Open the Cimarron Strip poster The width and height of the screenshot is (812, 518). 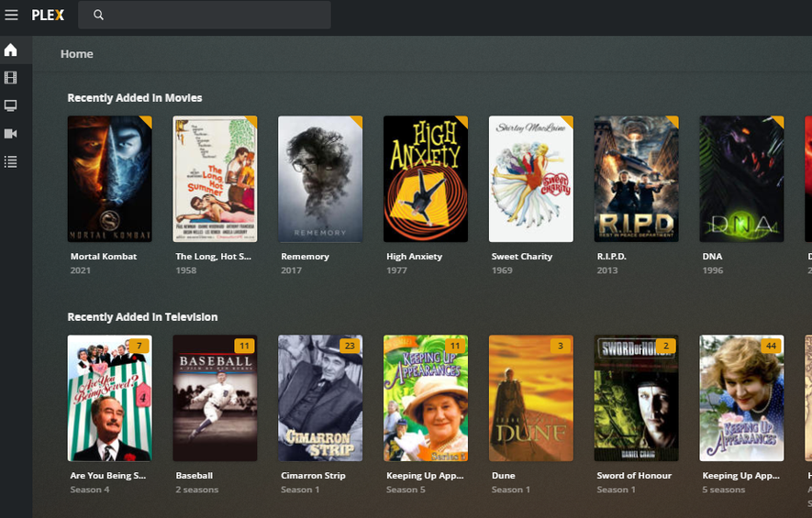[320, 398]
